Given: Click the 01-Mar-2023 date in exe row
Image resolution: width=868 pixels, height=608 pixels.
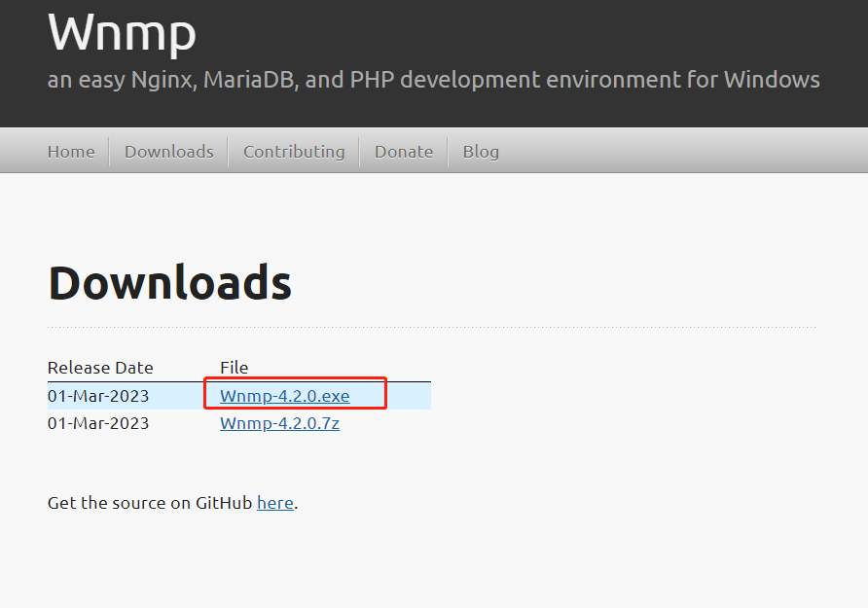Looking at the screenshot, I should click(x=98, y=396).
